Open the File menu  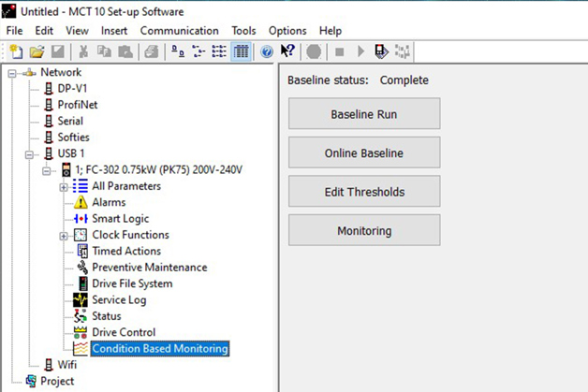(x=15, y=31)
